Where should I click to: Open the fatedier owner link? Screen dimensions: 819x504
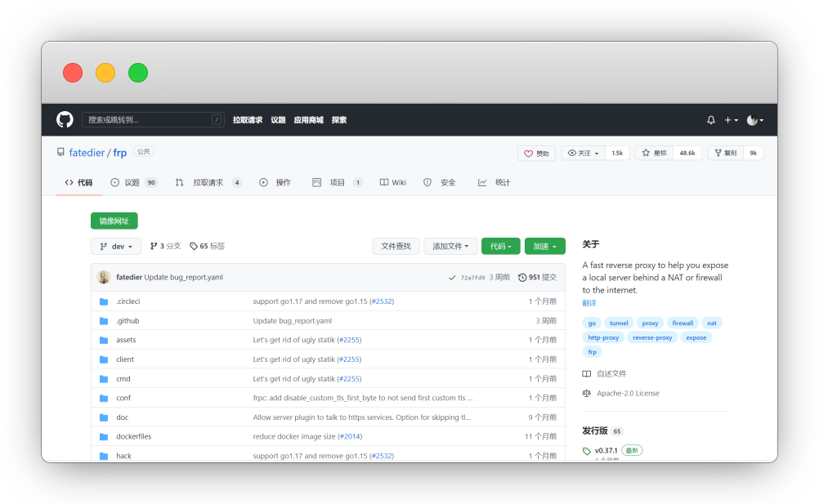click(x=87, y=153)
